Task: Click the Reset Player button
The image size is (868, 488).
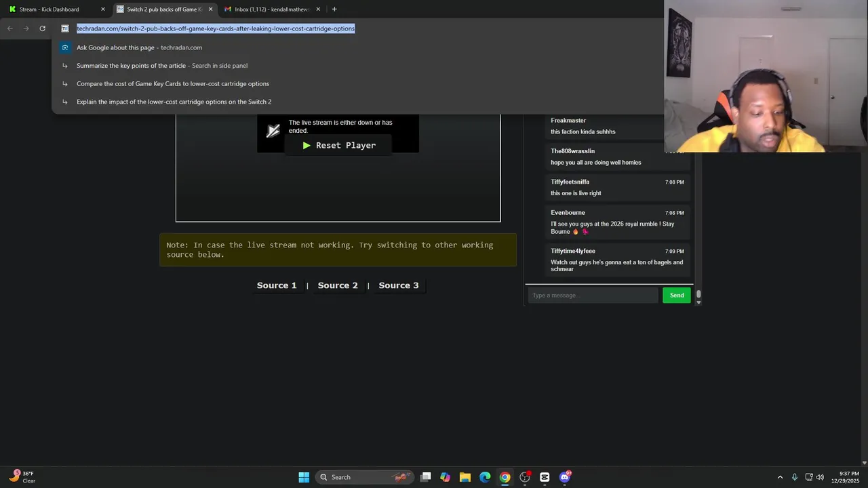Action: (338, 145)
